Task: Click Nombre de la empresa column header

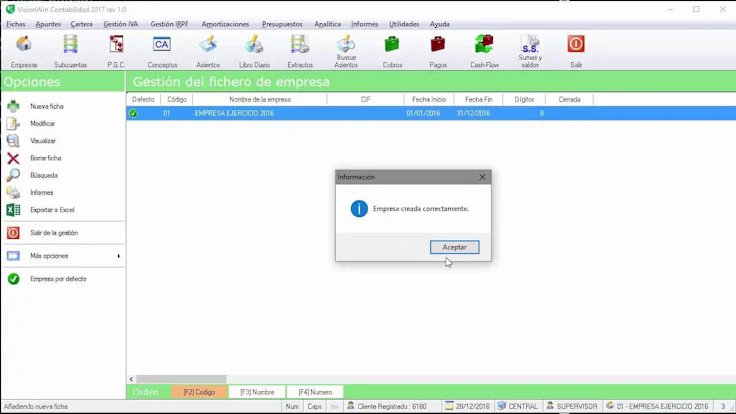Action: coord(260,100)
